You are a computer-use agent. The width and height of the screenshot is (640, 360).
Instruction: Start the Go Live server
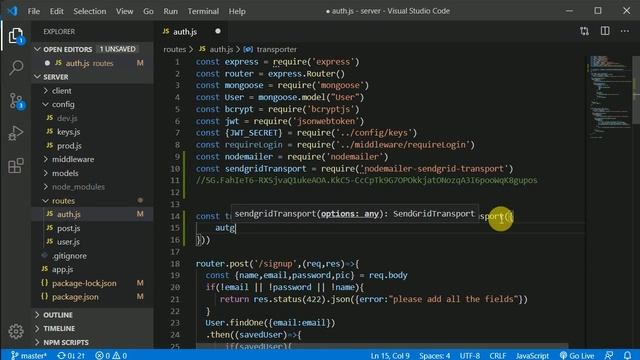pos(577,356)
